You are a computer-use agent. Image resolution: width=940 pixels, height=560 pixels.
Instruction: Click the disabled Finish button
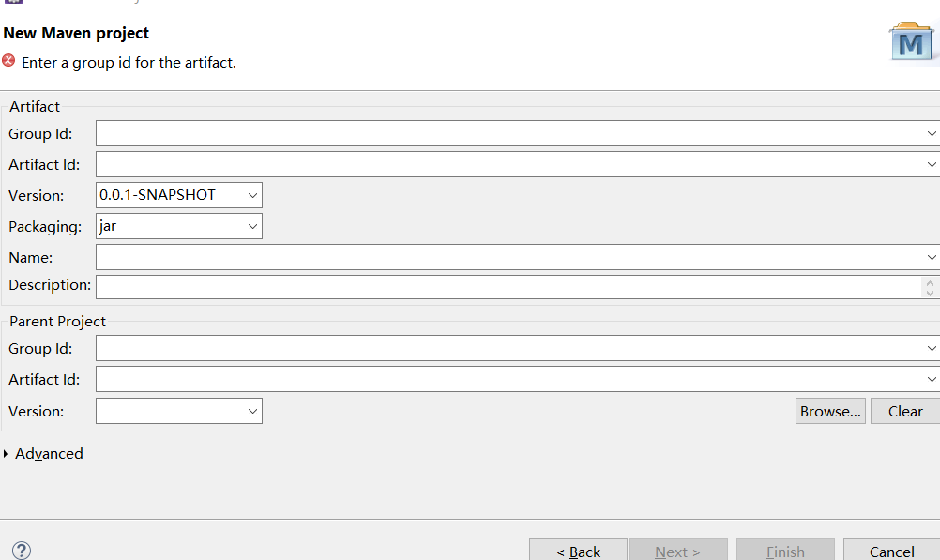[785, 551]
